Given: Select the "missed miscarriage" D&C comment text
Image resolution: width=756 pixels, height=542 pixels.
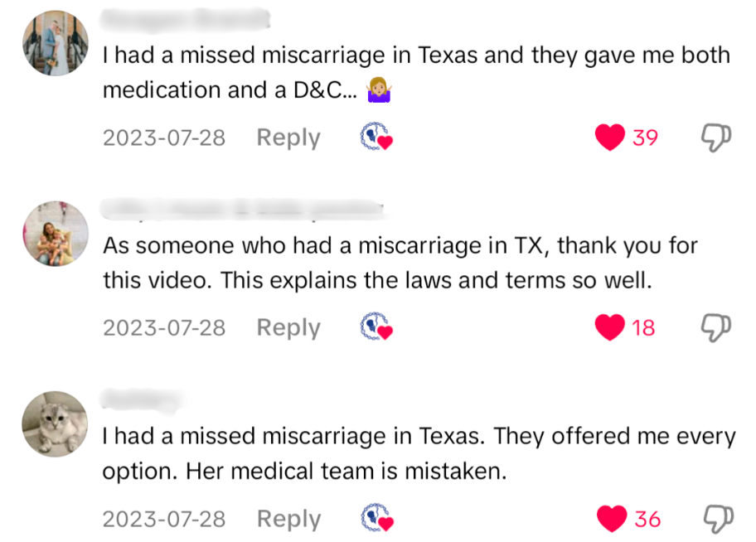Looking at the screenshot, I should 414,73.
